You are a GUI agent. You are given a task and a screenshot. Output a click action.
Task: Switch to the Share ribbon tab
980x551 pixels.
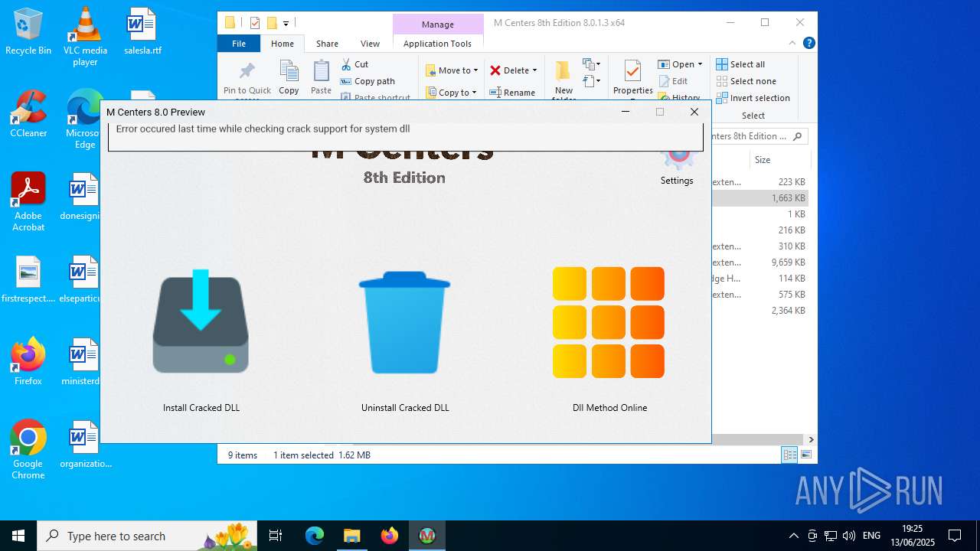click(327, 44)
